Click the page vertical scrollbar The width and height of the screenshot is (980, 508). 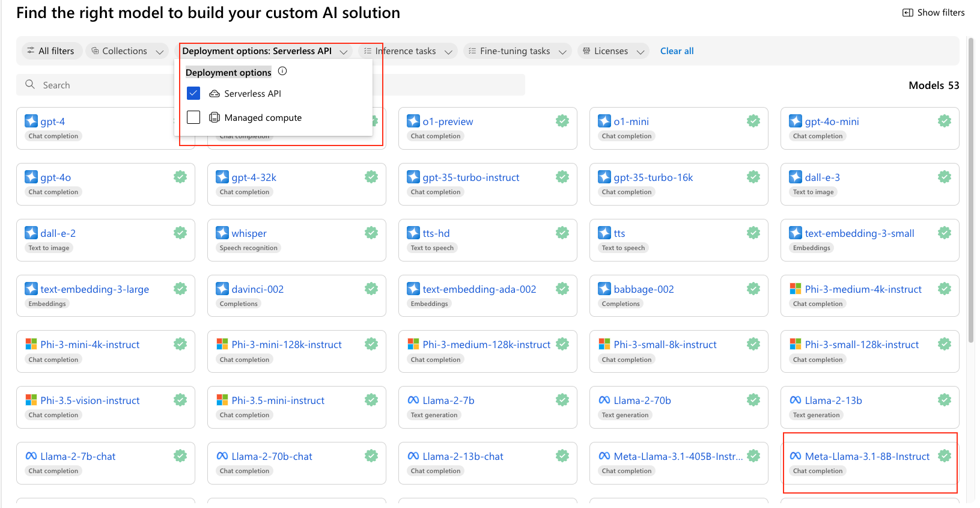point(971,191)
